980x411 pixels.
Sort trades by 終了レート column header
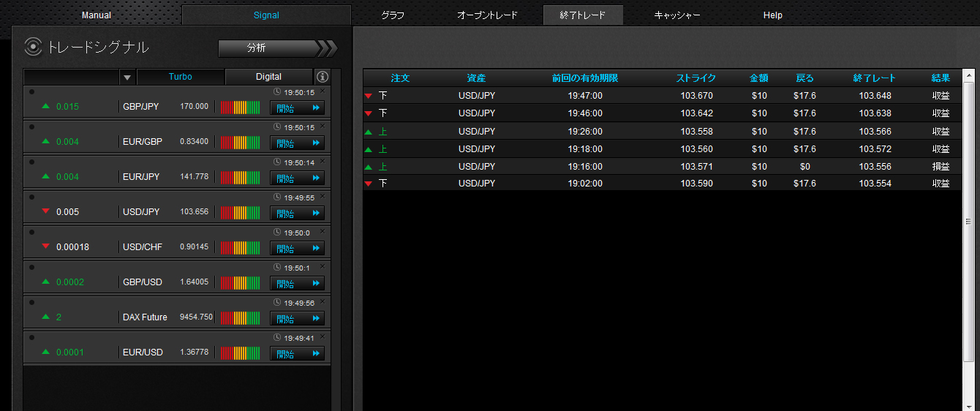point(874,78)
